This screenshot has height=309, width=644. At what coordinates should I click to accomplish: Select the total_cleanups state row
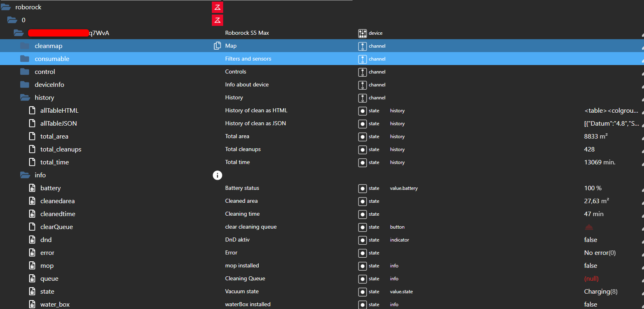[322, 149]
